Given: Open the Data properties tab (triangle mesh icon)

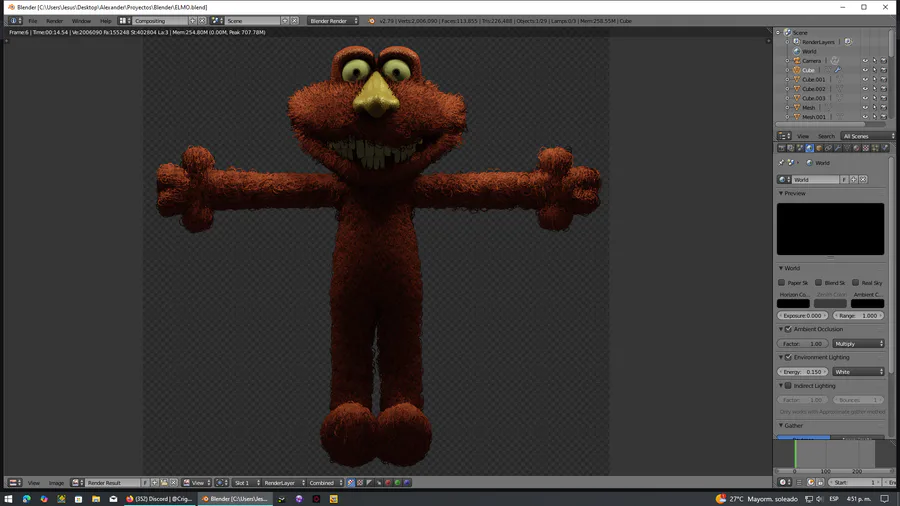Looking at the screenshot, I should [x=847, y=148].
